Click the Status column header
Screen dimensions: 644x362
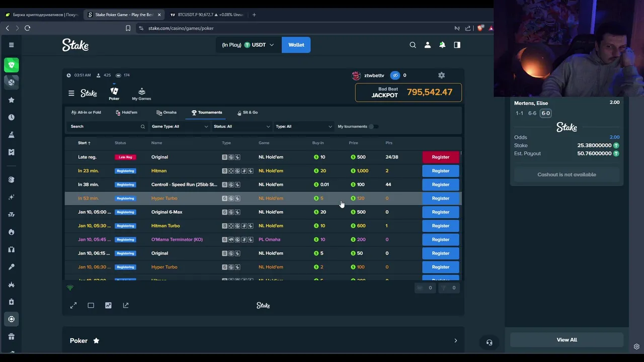point(120,143)
